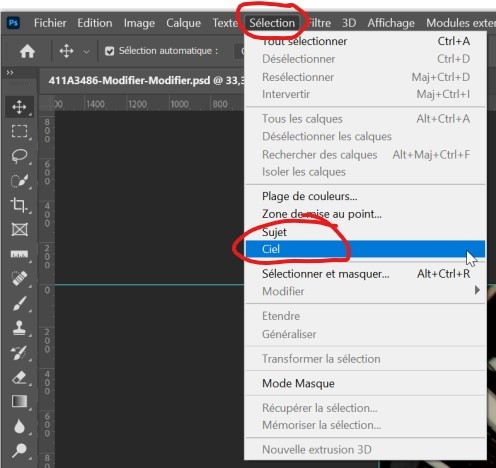
Task: Open the tool preset picker chevron
Action: (x=86, y=52)
